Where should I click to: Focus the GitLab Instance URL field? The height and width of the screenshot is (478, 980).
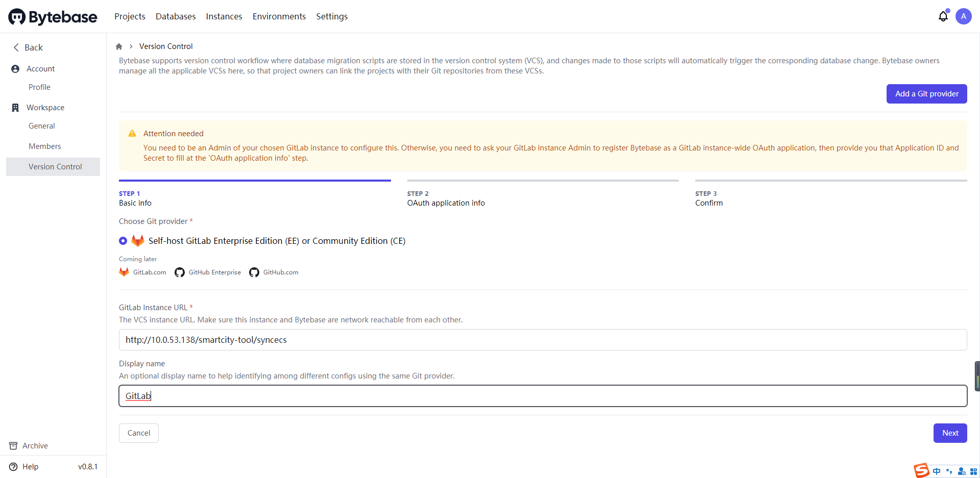543,340
